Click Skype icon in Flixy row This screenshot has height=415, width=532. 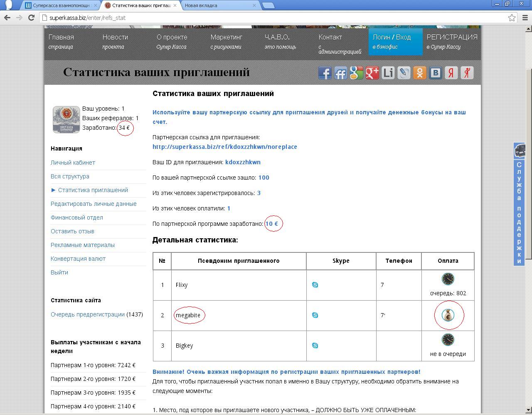pyautogui.click(x=315, y=285)
